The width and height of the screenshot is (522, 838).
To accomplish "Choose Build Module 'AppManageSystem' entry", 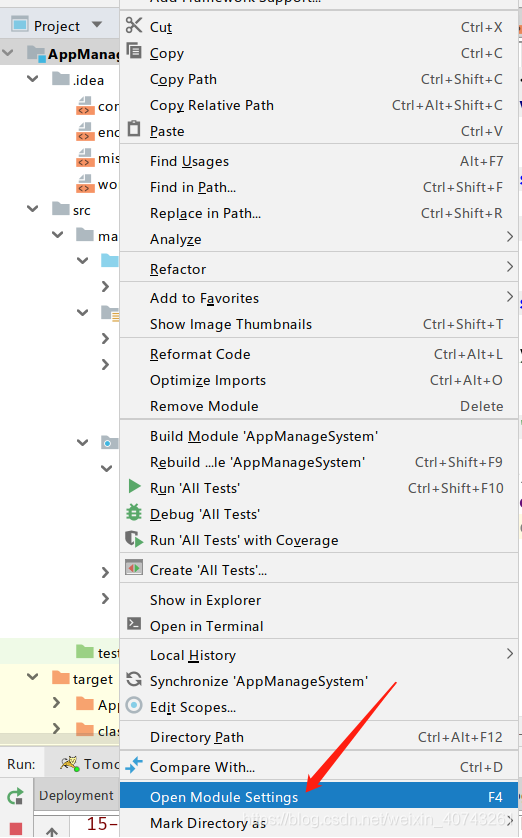I will [319, 436].
